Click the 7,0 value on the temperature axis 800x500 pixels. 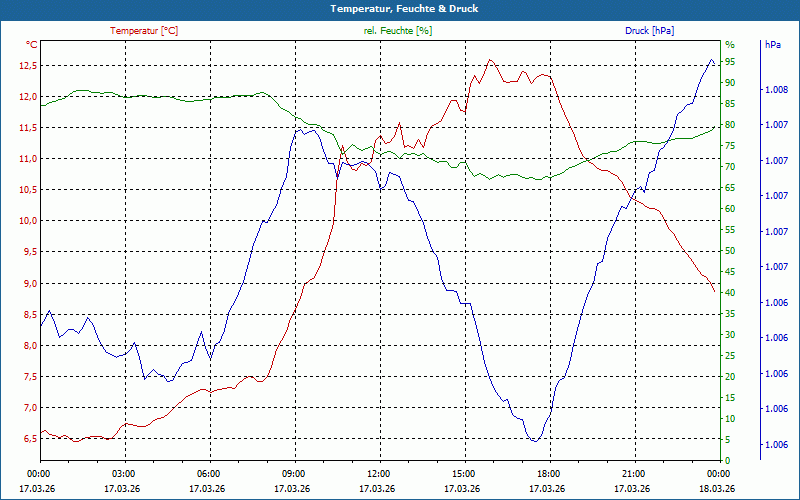coord(30,408)
